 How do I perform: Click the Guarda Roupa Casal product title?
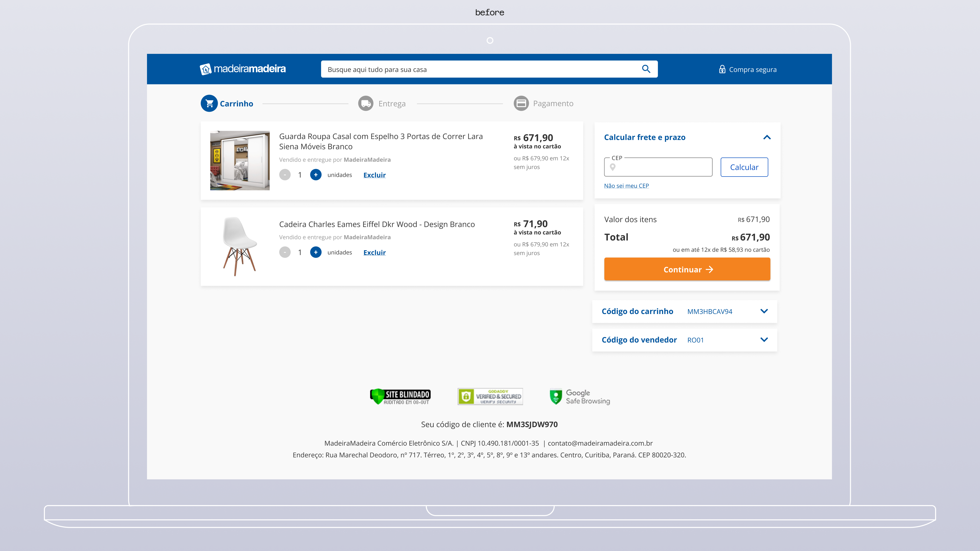[381, 141]
